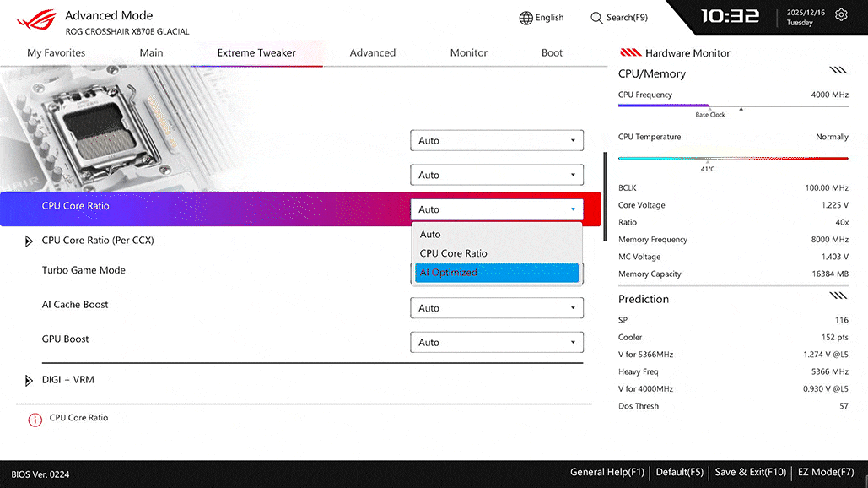This screenshot has width=868, height=488.
Task: Click the Search magnifier icon
Action: pos(596,18)
